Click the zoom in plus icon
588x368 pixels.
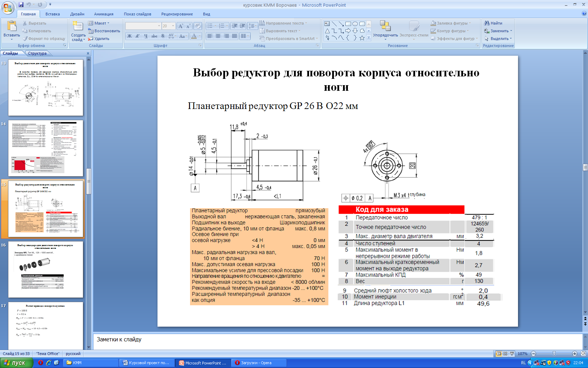[575, 354]
